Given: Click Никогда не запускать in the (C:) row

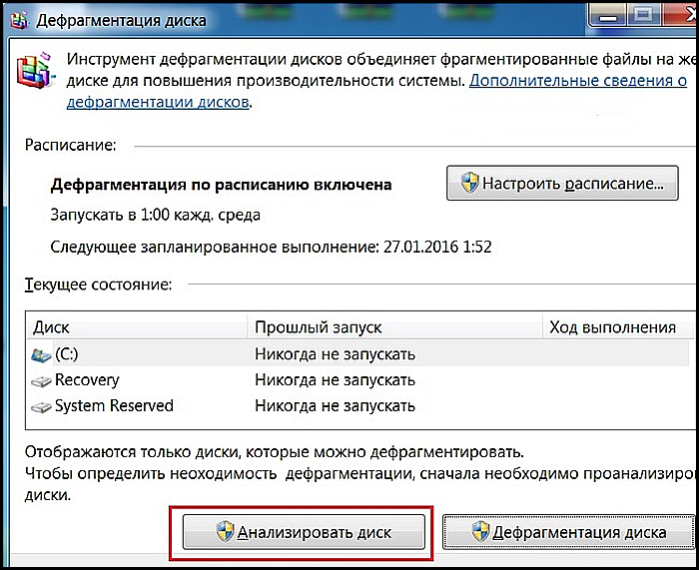Looking at the screenshot, I should point(335,354).
